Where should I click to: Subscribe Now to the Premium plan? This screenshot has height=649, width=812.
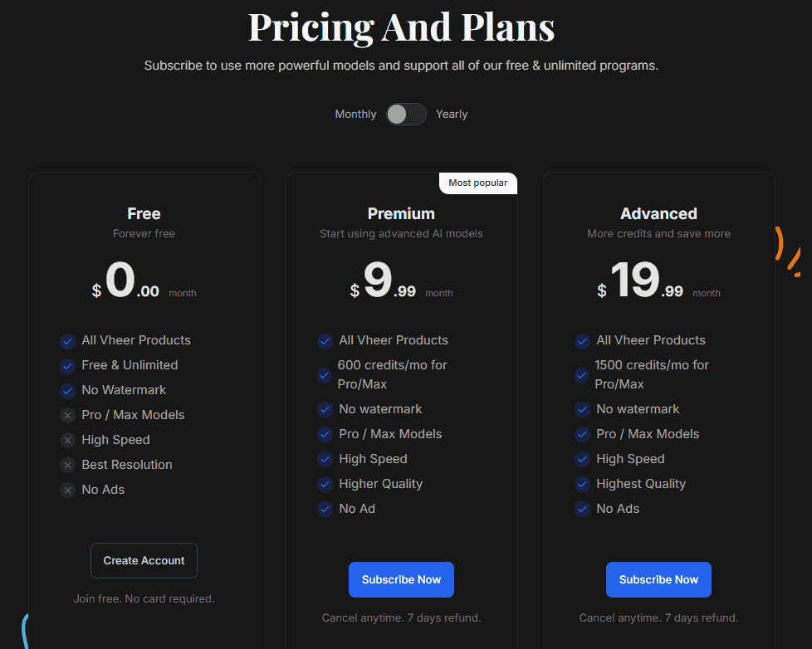(401, 579)
